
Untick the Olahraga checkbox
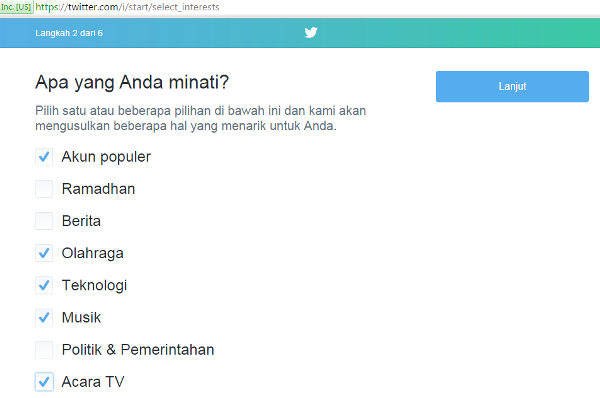[44, 253]
